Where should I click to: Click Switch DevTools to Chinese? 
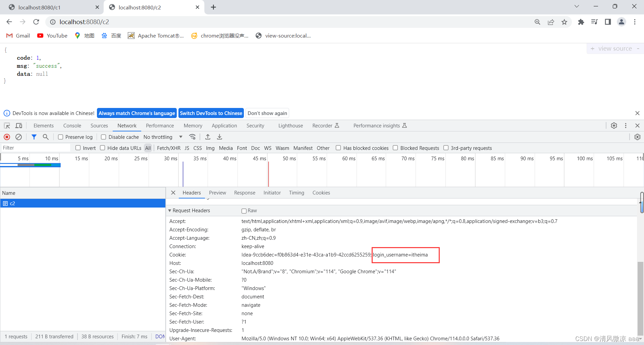(x=211, y=113)
